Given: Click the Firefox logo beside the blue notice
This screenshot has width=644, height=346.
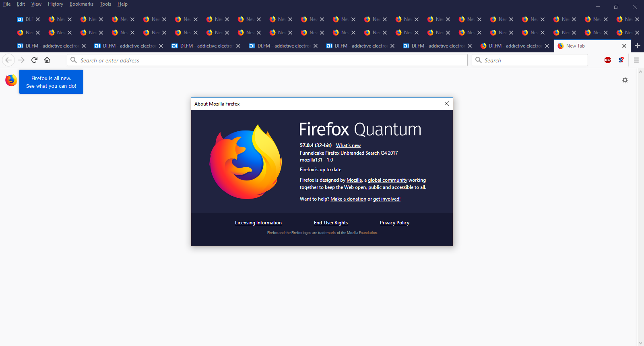Looking at the screenshot, I should click(x=11, y=80).
